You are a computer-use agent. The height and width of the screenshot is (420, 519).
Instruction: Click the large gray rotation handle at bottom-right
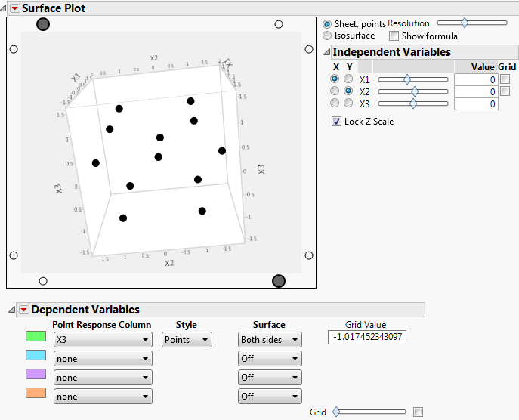[279, 281]
